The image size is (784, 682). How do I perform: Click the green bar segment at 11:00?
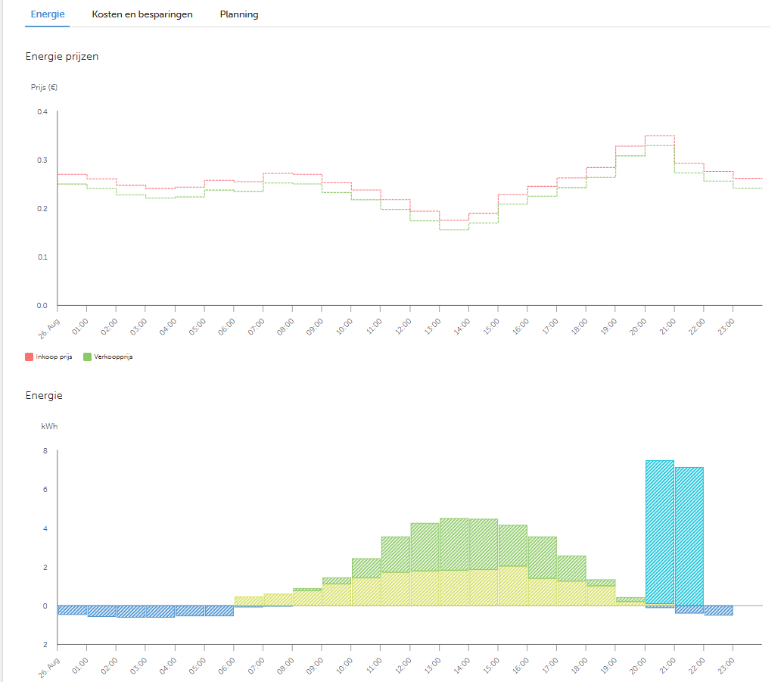pos(396,555)
